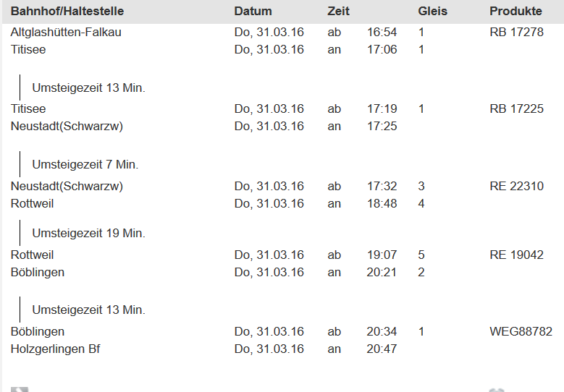The height and width of the screenshot is (392, 564).
Task: Open train RB 17278 details
Action: coord(516,33)
